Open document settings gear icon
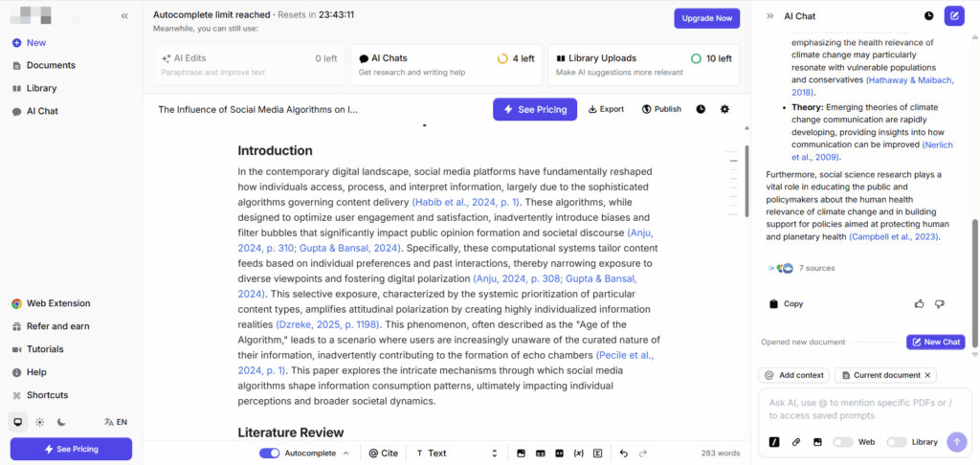 click(724, 109)
